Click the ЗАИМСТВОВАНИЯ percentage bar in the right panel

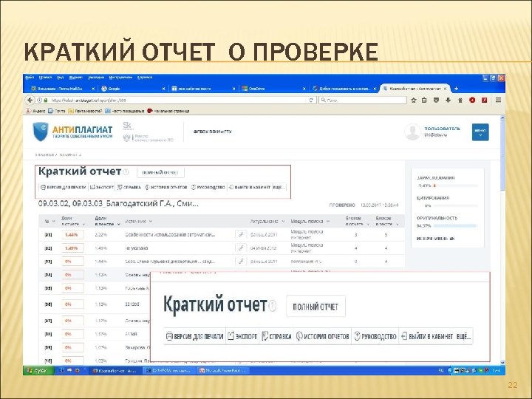(x=456, y=185)
